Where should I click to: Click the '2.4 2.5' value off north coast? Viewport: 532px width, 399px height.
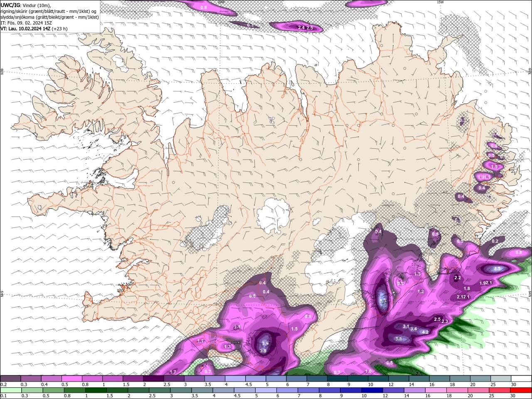pos(305,27)
